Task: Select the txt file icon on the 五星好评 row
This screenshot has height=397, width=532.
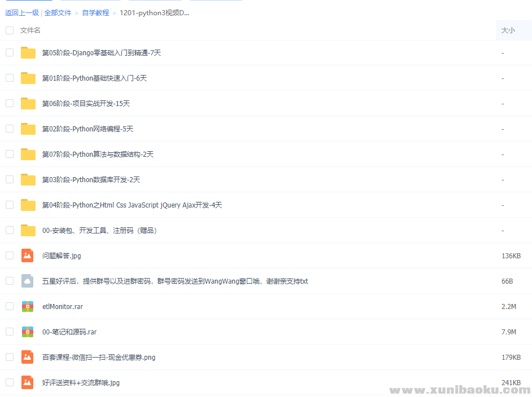Action: (27, 280)
